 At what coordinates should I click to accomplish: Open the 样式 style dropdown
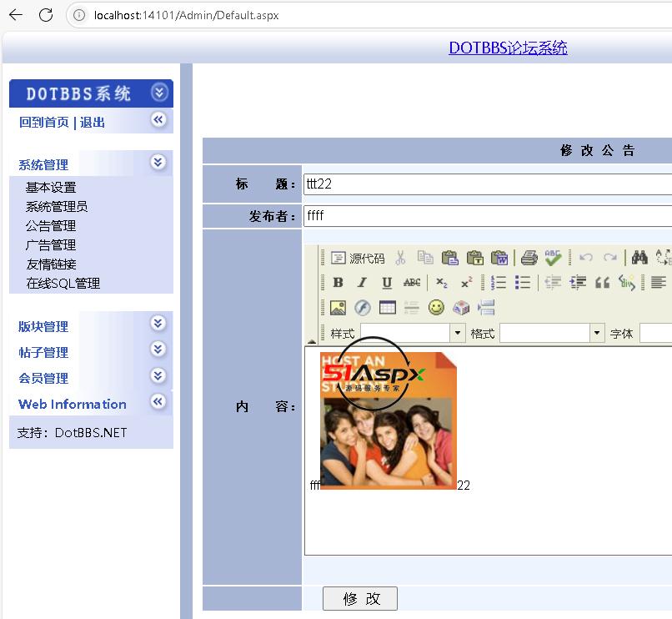pyautogui.click(x=457, y=333)
